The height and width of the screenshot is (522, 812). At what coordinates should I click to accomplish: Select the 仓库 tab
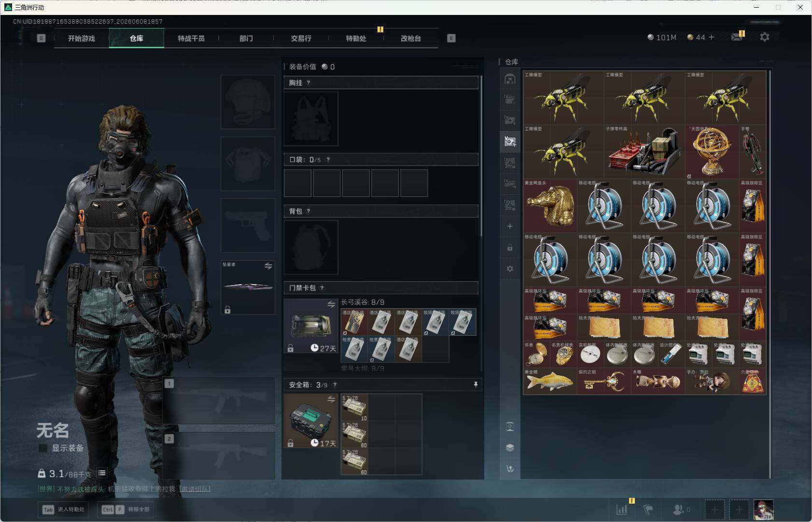pyautogui.click(x=137, y=38)
